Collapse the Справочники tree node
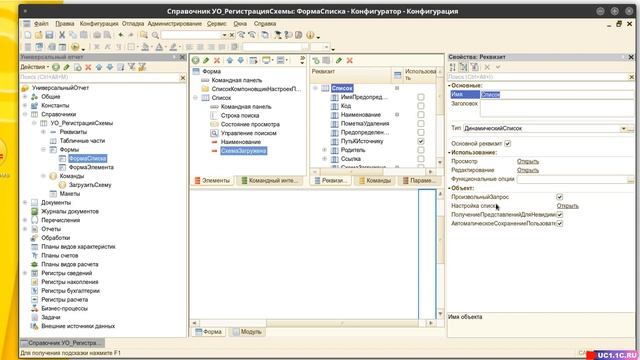The height and width of the screenshot is (360, 640). click(x=25, y=114)
